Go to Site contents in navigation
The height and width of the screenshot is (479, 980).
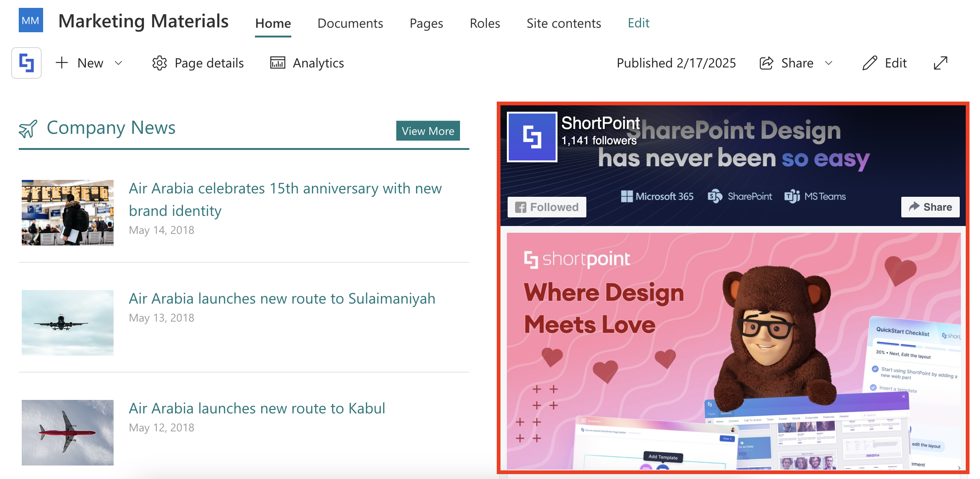point(563,23)
